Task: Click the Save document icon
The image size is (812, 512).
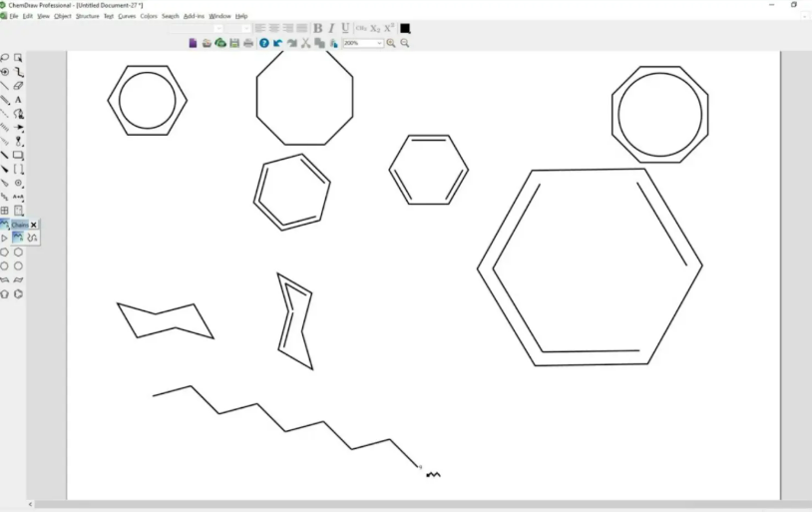Action: (x=234, y=43)
